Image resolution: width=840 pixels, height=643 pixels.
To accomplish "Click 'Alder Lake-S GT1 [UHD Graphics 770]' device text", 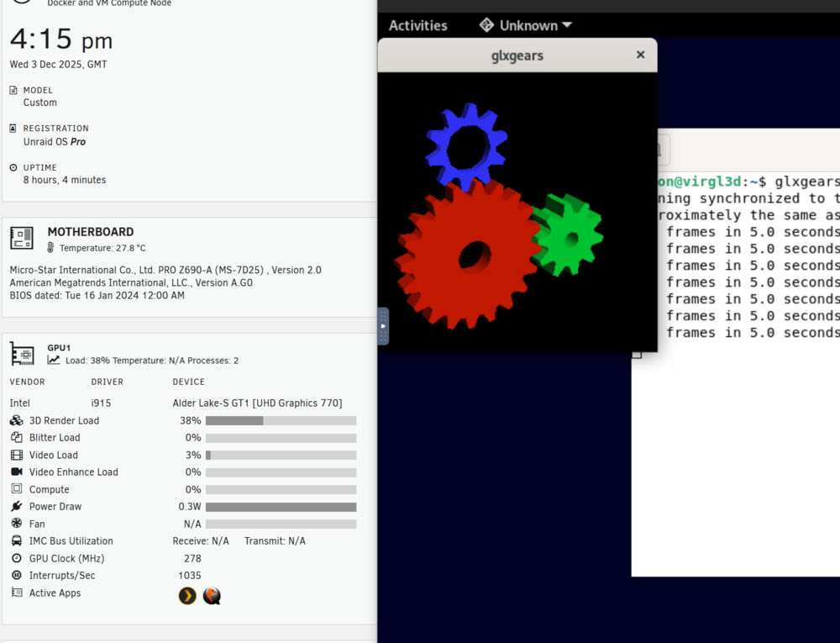I will coord(257,403).
